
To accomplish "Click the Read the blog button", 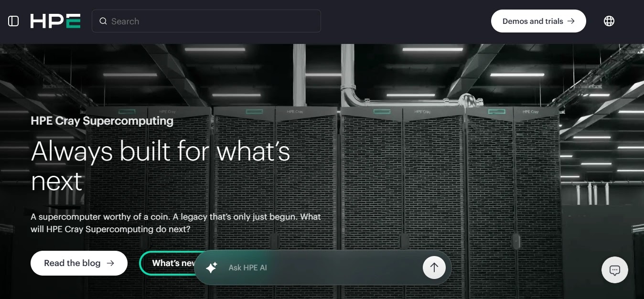I will pos(79,263).
